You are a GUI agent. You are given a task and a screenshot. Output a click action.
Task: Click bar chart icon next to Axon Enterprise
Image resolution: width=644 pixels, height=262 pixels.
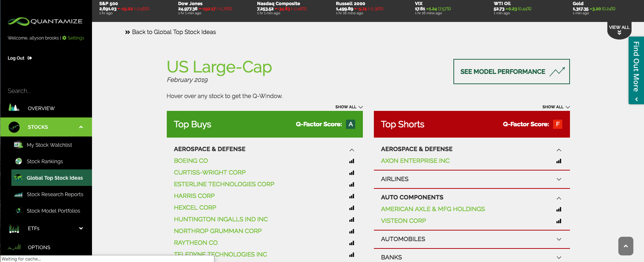[559, 161]
